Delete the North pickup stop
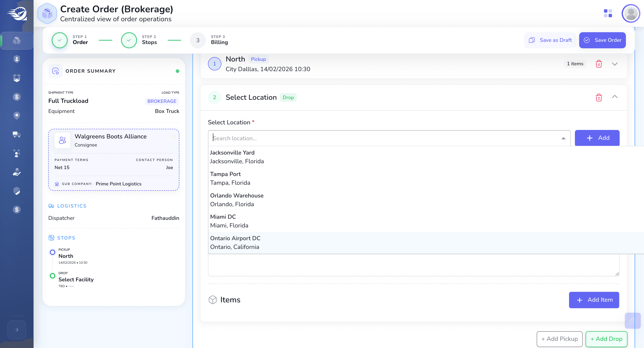644x348 pixels. point(599,64)
